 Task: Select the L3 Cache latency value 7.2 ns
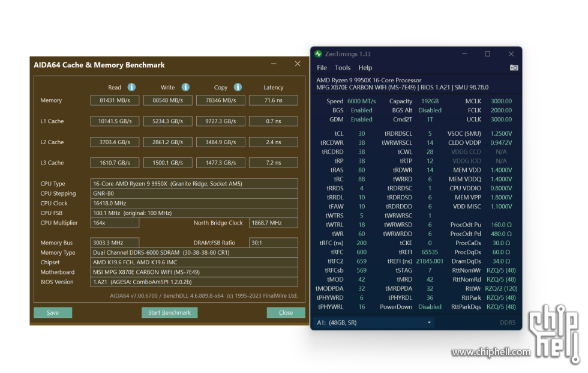pyautogui.click(x=274, y=163)
